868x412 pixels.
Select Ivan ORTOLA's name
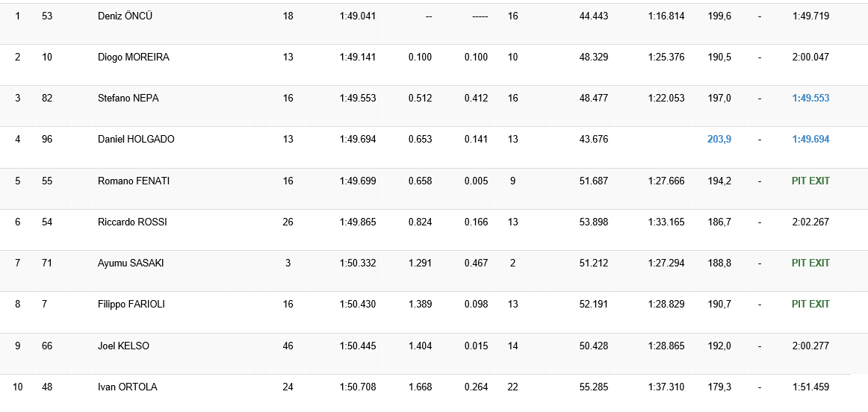click(x=128, y=387)
